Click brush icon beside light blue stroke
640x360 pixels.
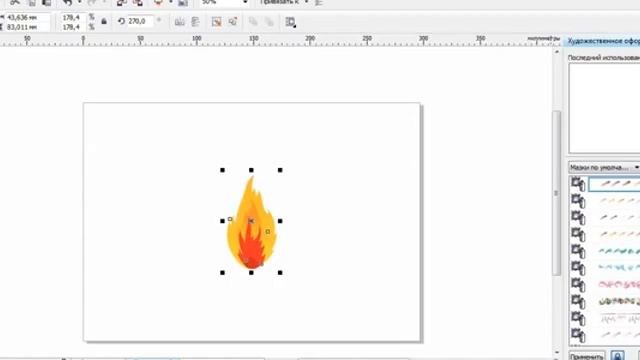coord(578,268)
